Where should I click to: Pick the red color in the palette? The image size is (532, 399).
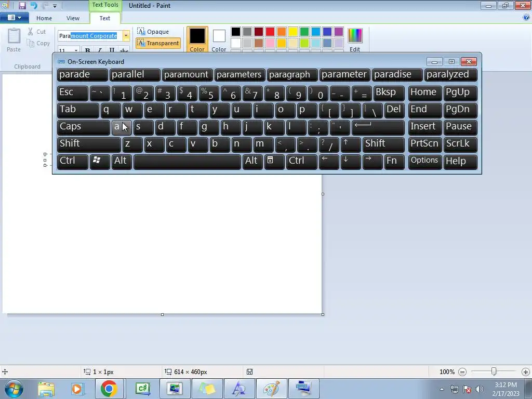[270, 32]
